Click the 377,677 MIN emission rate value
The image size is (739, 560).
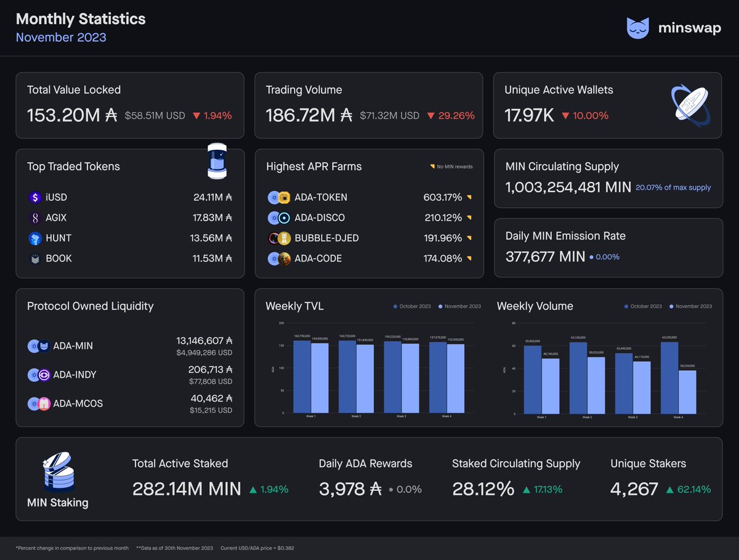coord(545,257)
